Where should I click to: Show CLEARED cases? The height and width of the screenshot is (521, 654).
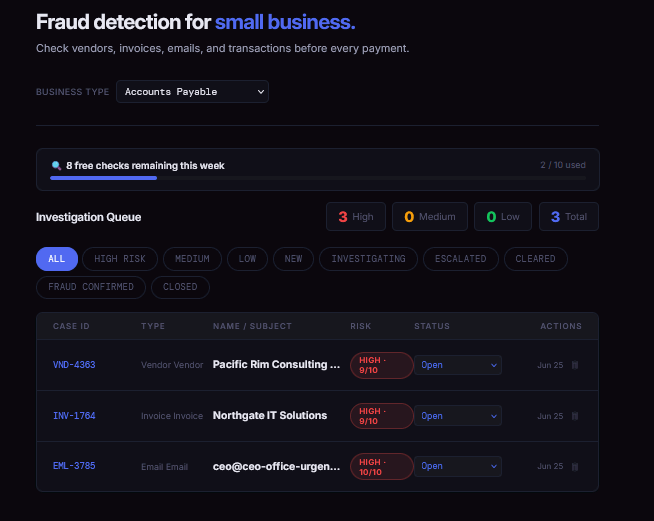click(536, 259)
